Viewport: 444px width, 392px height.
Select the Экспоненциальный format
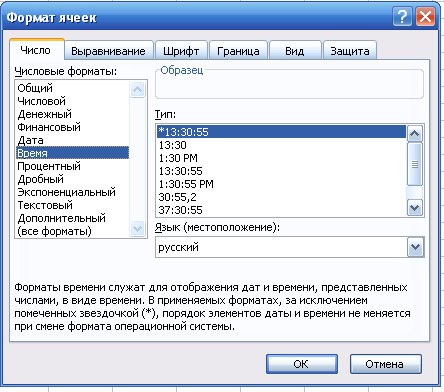click(72, 192)
